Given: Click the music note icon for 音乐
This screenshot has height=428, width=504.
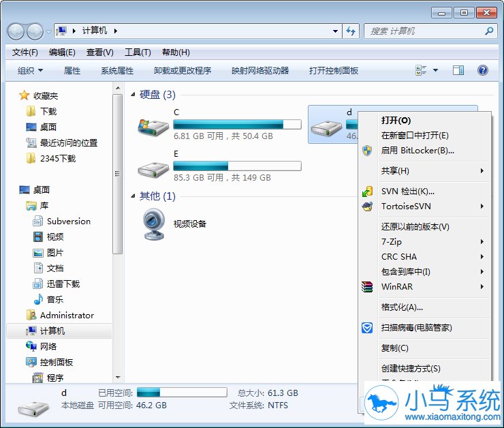Looking at the screenshot, I should (x=38, y=299).
